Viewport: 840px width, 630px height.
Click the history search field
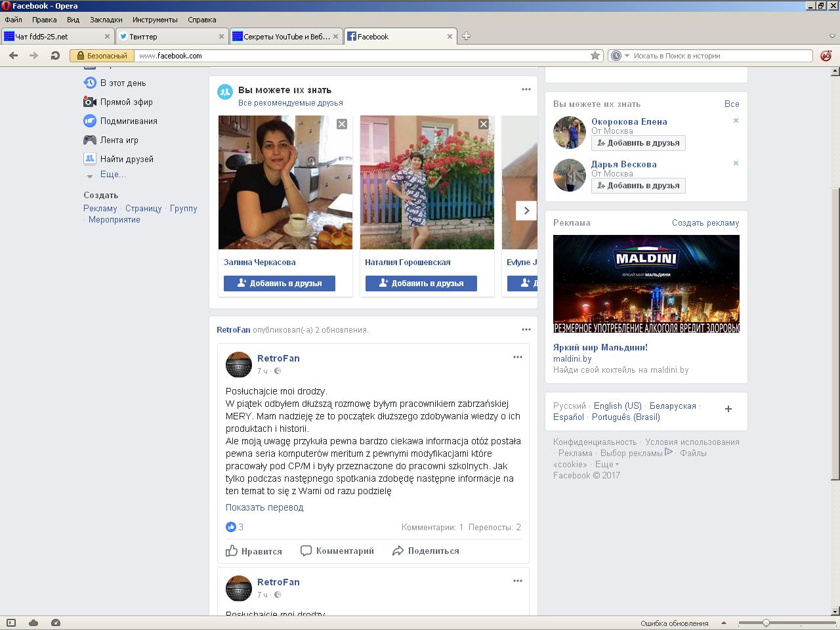(x=722, y=56)
